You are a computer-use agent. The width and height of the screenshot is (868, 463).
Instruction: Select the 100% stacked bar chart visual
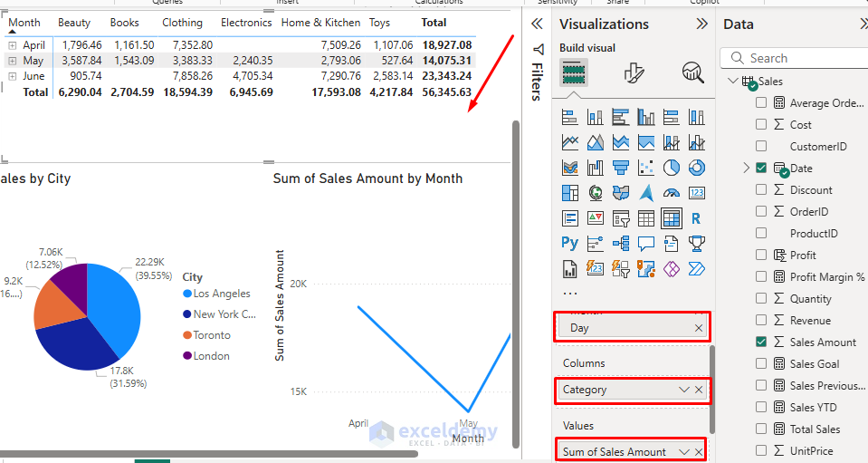(672, 117)
